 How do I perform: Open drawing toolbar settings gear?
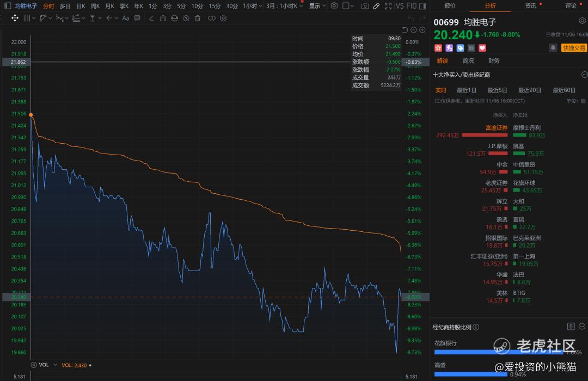click(x=223, y=18)
